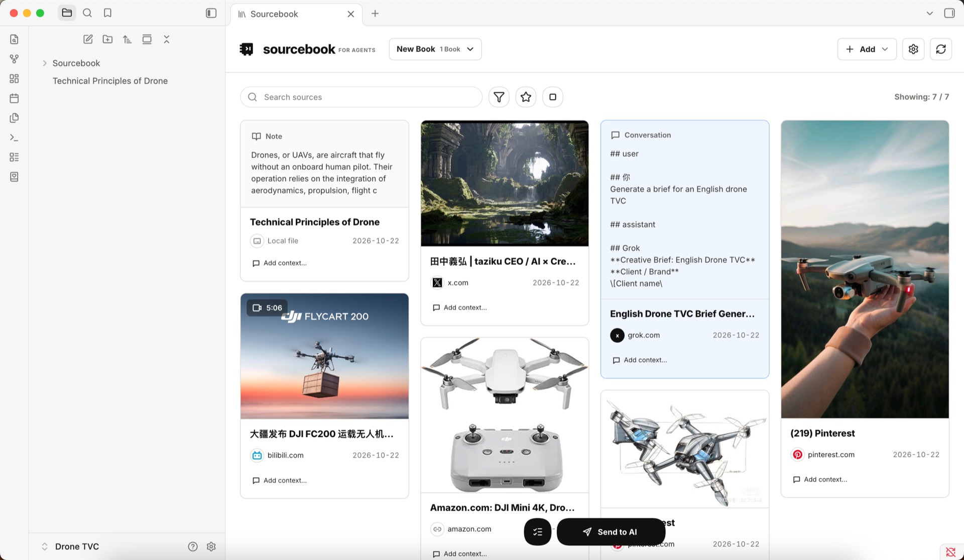Add context to x.com card

(460, 308)
